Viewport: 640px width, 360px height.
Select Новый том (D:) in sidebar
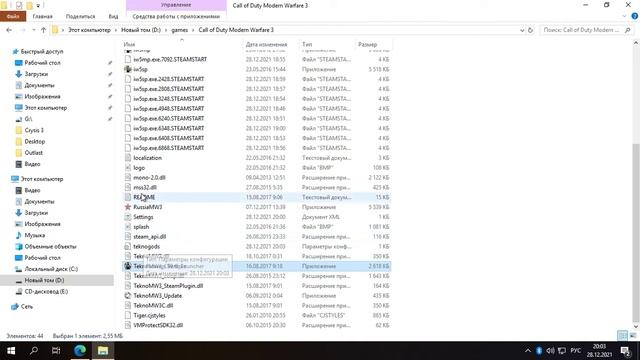[x=44, y=280]
